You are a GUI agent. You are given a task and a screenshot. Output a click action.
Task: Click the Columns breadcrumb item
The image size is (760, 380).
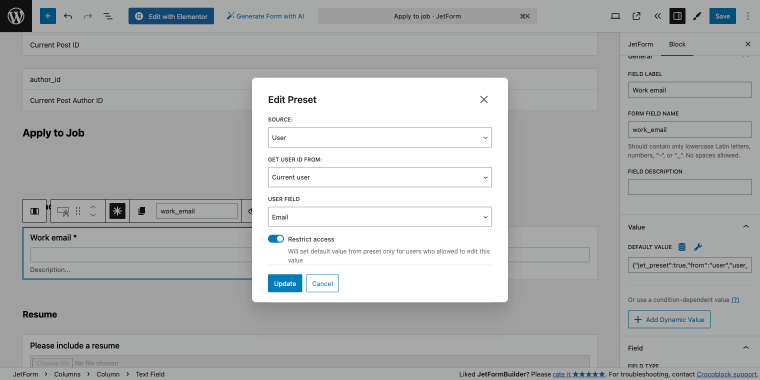point(67,374)
